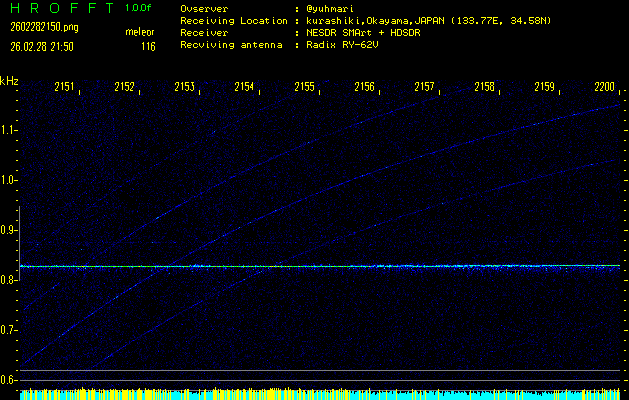Click the 2200 time marker
Image resolution: width=629 pixels, height=400 pixels.
604,87
